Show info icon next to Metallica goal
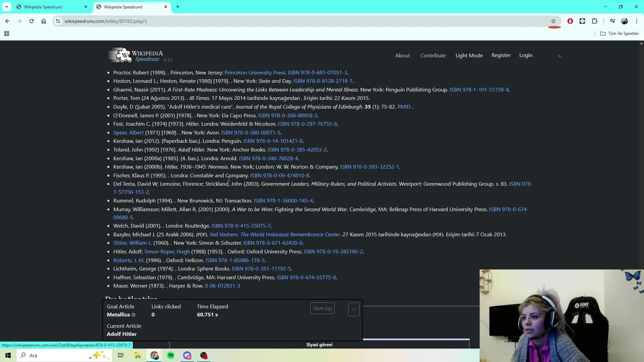Screen dimensions: 644x362 tap(133, 315)
